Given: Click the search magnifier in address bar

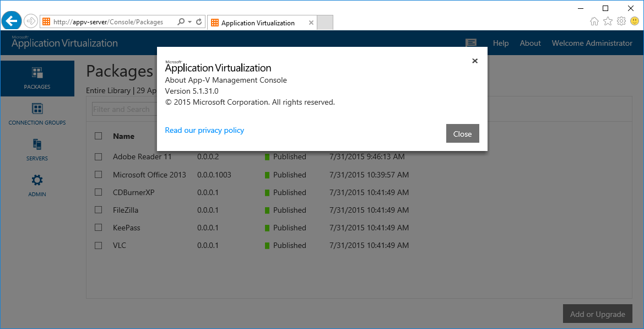Looking at the screenshot, I should tap(181, 22).
